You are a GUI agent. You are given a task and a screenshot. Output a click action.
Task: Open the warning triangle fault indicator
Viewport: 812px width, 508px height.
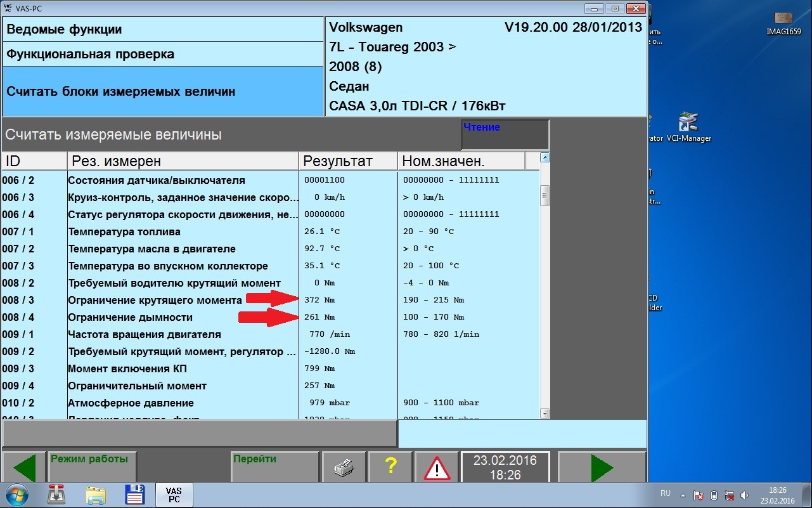(436, 468)
